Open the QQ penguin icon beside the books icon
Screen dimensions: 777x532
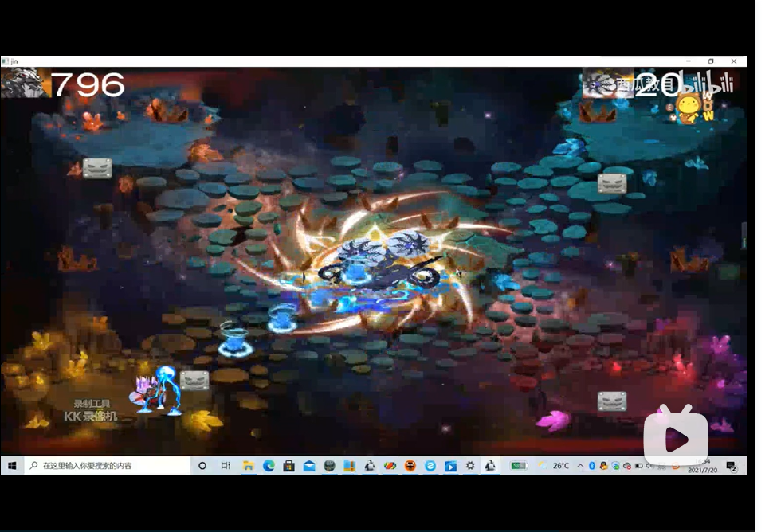(x=370, y=466)
